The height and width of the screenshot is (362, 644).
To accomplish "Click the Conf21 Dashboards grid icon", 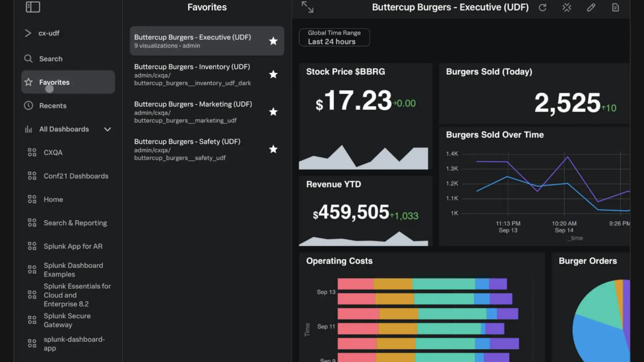I will pyautogui.click(x=32, y=176).
